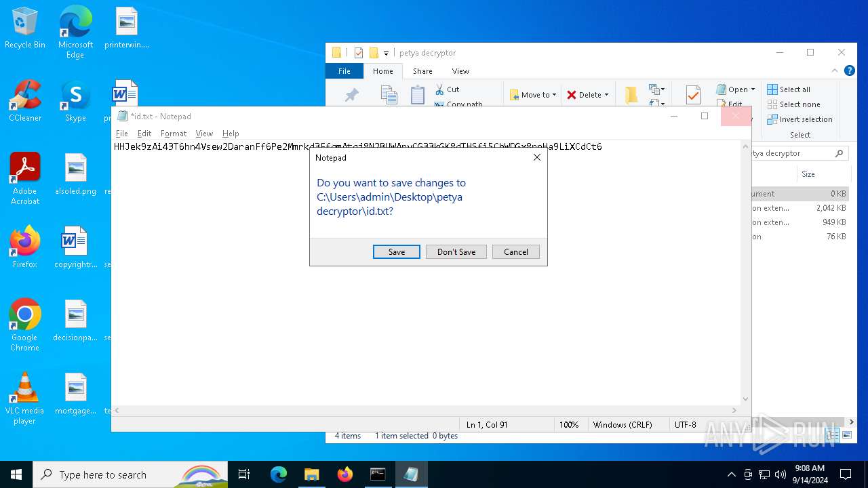Image resolution: width=868 pixels, height=488 pixels.
Task: Click Don't Save button
Action: (456, 251)
